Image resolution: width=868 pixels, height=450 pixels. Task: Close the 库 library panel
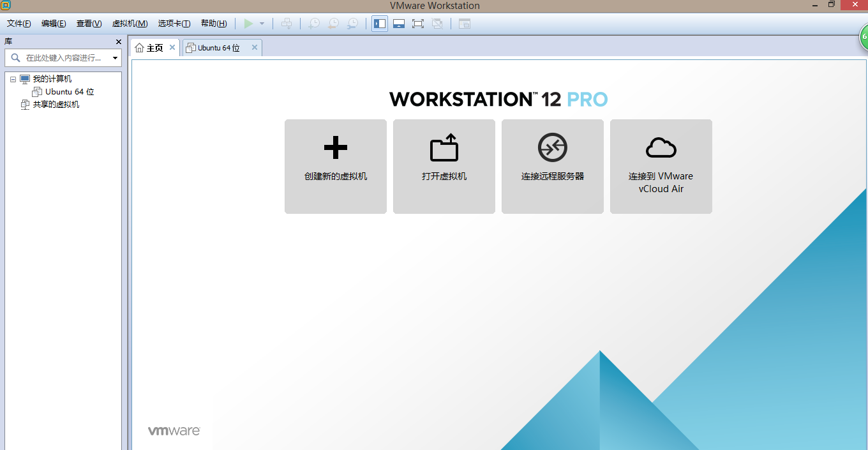[x=118, y=41]
